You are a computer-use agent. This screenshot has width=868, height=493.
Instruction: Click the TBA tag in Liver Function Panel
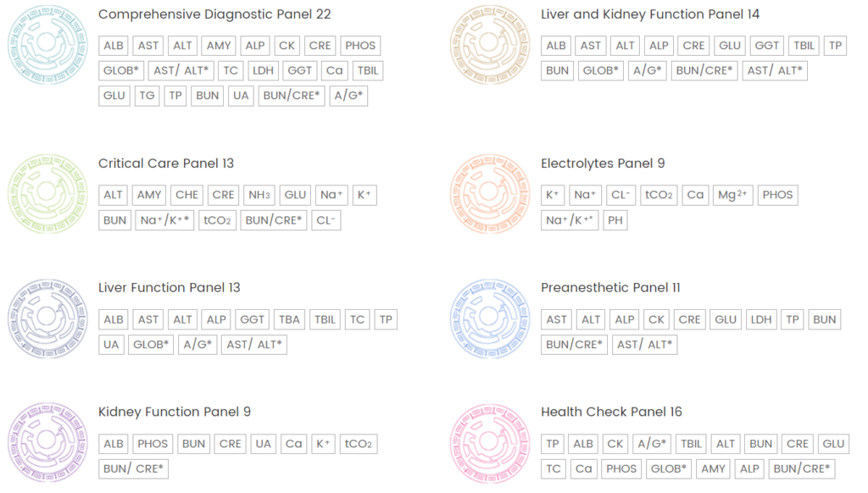pos(289,319)
